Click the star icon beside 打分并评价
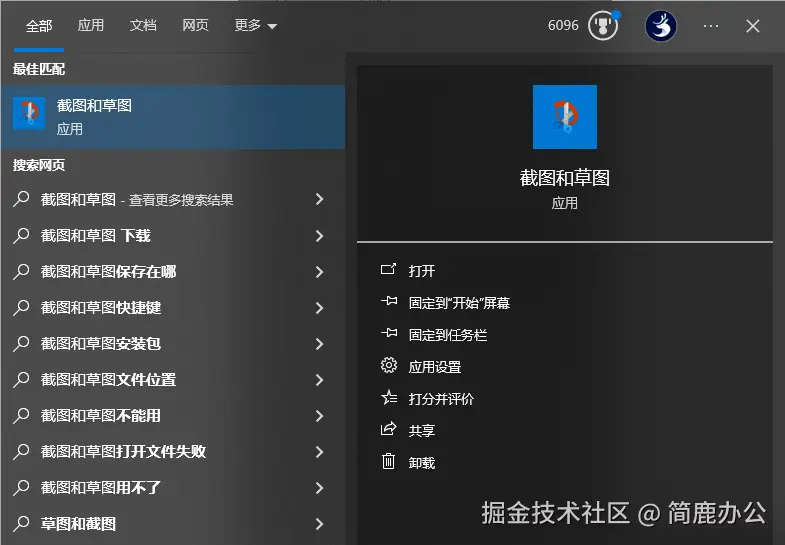Image resolution: width=785 pixels, height=545 pixels. 389,397
